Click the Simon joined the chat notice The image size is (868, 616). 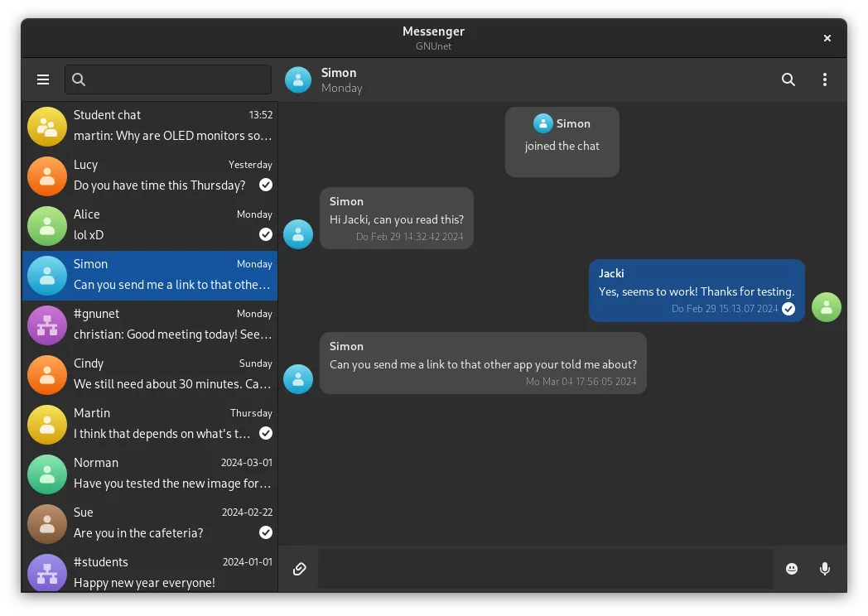click(x=562, y=142)
